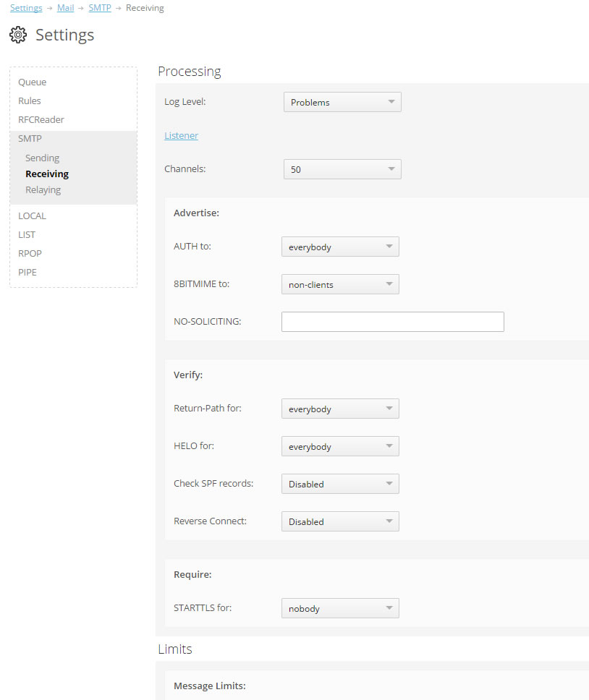589x700 pixels.
Task: Follow the Listener link
Action: 181,135
